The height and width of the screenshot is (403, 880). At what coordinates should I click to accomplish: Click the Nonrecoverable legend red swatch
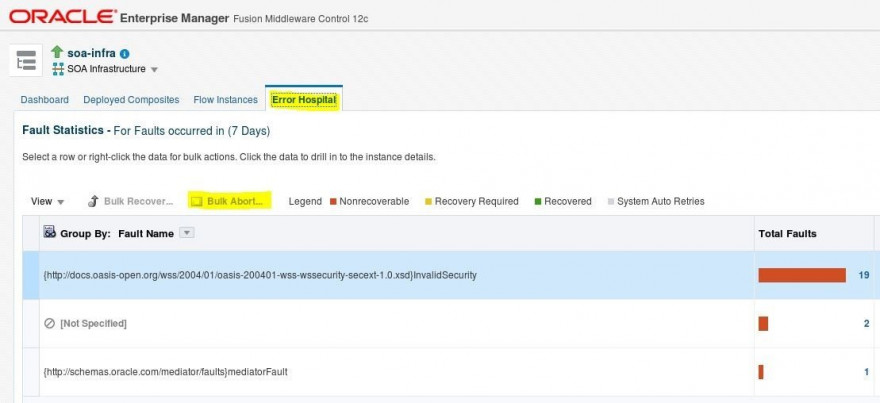[333, 202]
